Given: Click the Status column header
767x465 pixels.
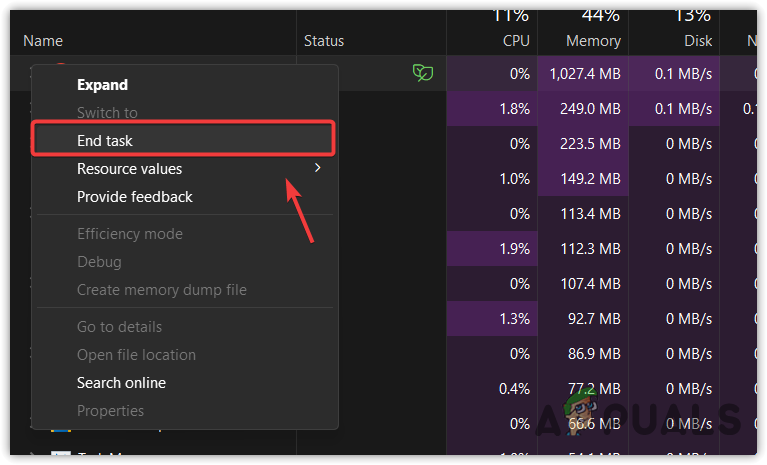Looking at the screenshot, I should (324, 41).
